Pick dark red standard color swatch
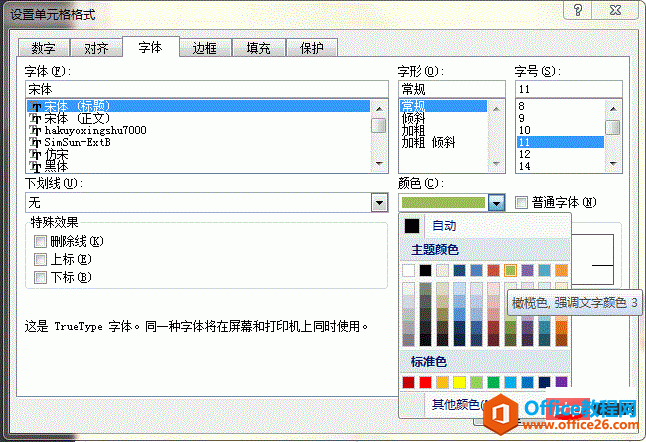The width and height of the screenshot is (646, 442). 408,382
